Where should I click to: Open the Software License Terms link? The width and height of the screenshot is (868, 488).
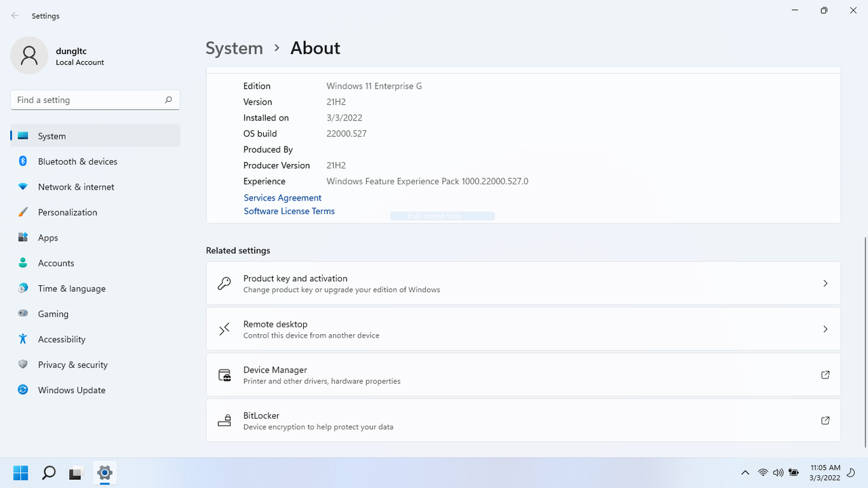coord(290,211)
